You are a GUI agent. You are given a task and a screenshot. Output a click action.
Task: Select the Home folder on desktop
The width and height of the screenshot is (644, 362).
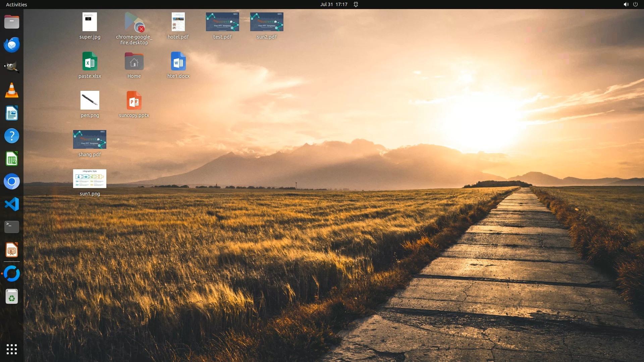point(134,62)
